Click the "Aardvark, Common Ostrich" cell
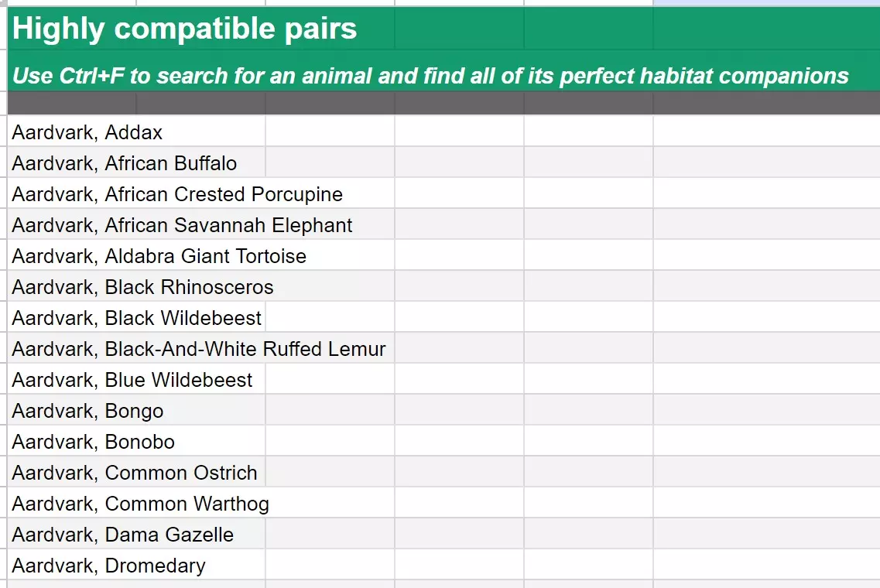This screenshot has height=588, width=880. point(135,473)
